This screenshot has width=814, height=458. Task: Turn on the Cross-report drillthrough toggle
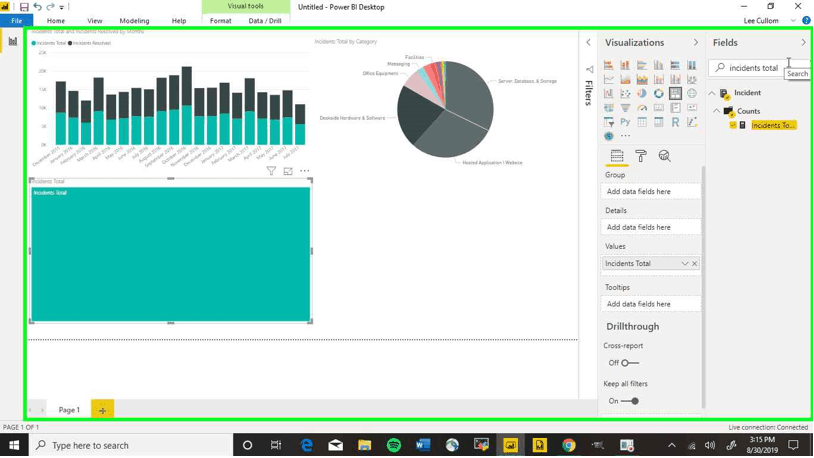pyautogui.click(x=630, y=363)
